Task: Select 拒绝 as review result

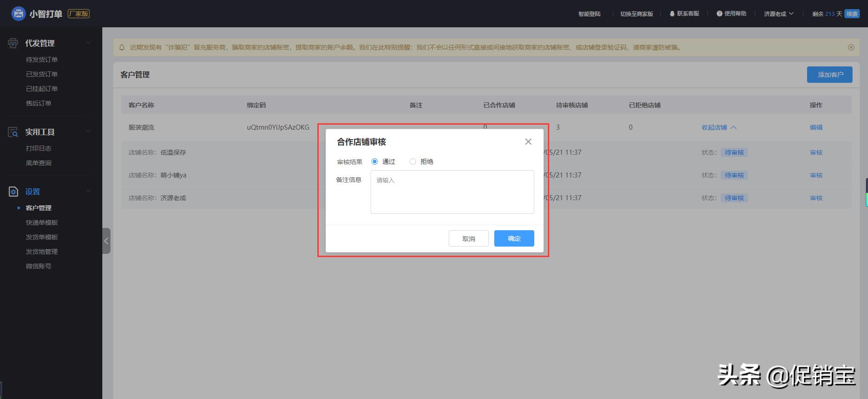Action: (413, 162)
